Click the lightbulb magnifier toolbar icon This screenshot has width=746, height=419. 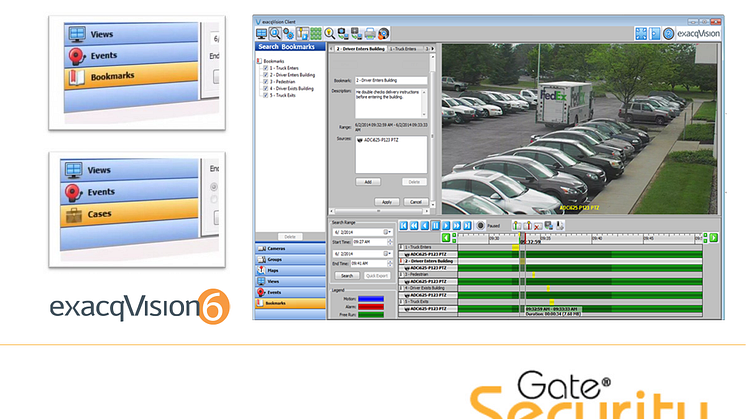[x=329, y=33]
